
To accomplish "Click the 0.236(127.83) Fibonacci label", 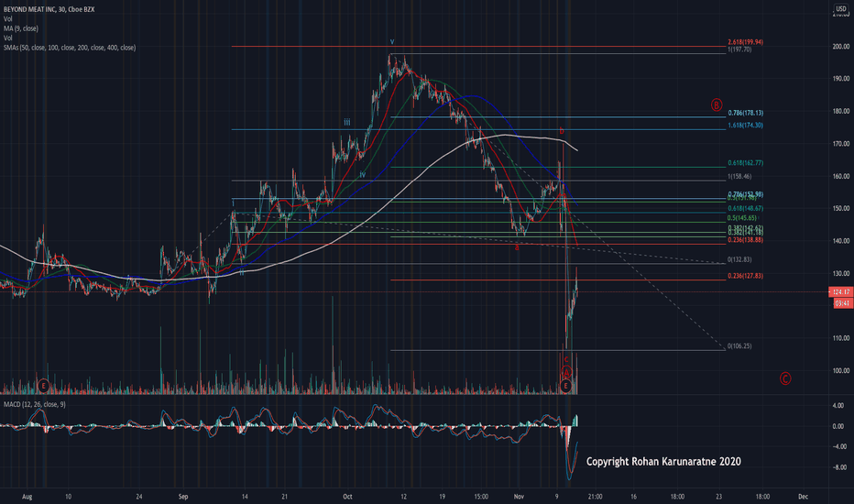I will [x=746, y=276].
